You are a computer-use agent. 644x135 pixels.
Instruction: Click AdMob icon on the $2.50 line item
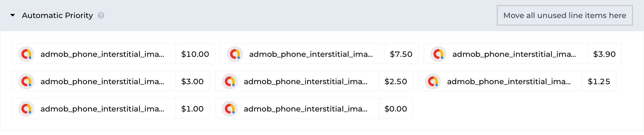coord(230,81)
